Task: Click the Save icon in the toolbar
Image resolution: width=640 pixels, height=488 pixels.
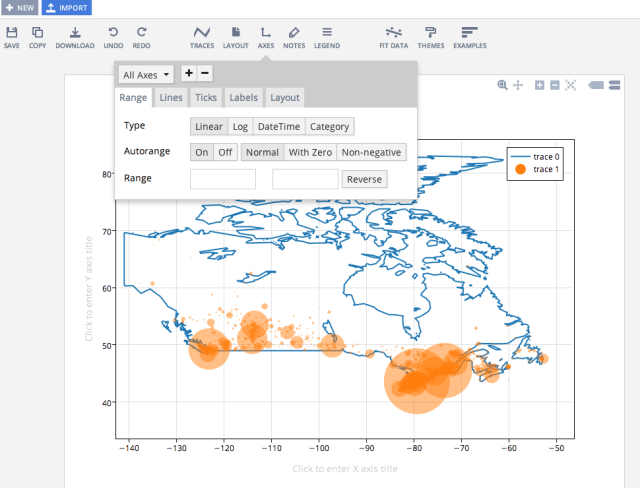Action: click(12, 37)
